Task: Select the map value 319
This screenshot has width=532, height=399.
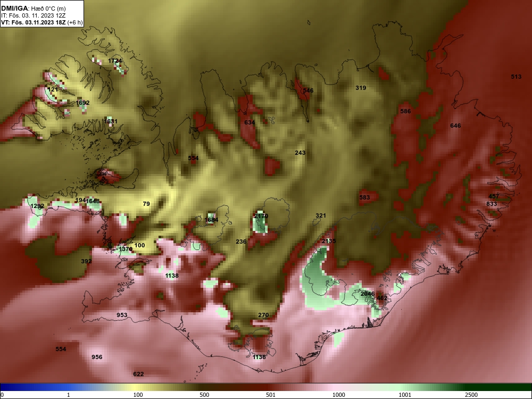Action: click(361, 88)
